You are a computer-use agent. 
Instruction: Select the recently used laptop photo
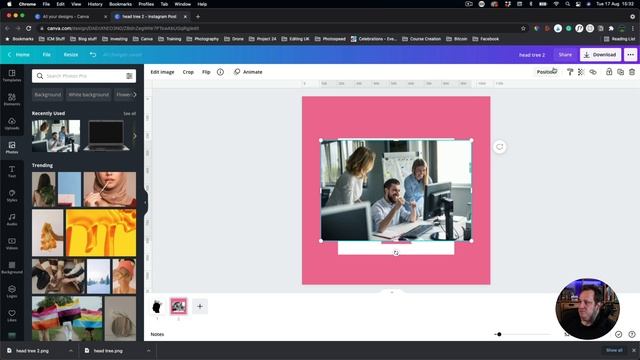(x=106, y=136)
